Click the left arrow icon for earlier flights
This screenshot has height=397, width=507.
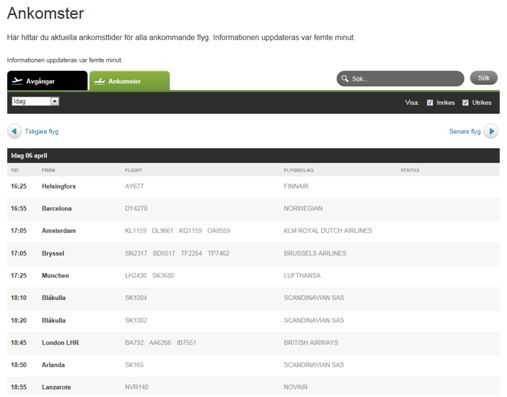point(14,131)
